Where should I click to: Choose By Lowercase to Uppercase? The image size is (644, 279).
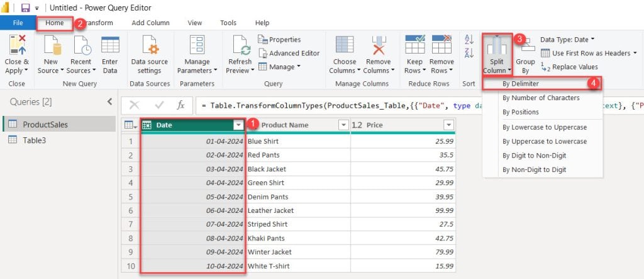coord(542,127)
